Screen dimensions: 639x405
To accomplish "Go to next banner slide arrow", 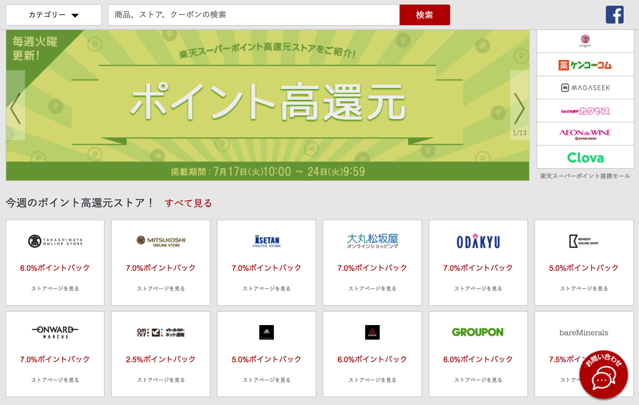I will point(520,105).
